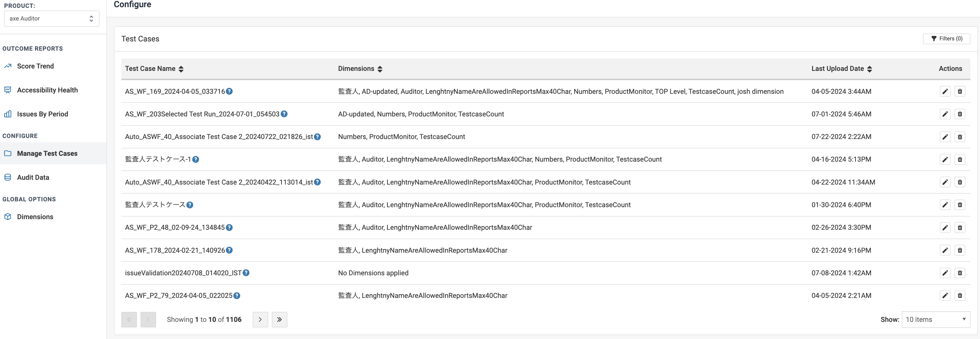
Task: Select the Audit Data database icon
Action: [x=8, y=177]
